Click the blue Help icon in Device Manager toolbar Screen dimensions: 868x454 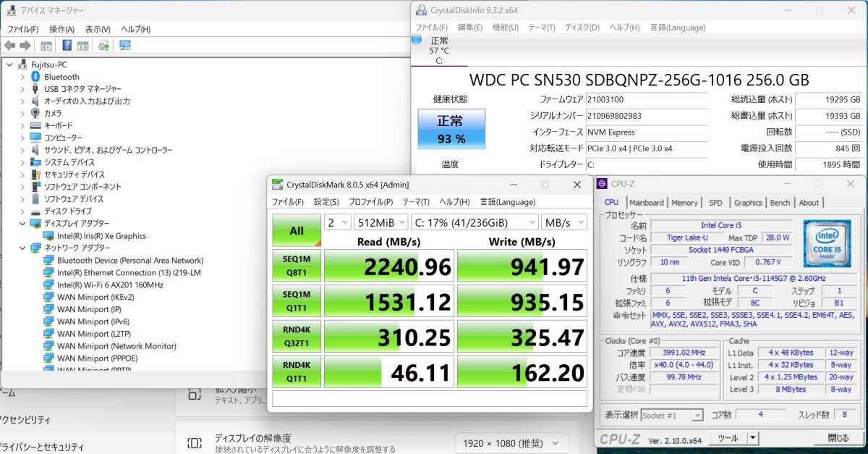pyautogui.click(x=67, y=46)
